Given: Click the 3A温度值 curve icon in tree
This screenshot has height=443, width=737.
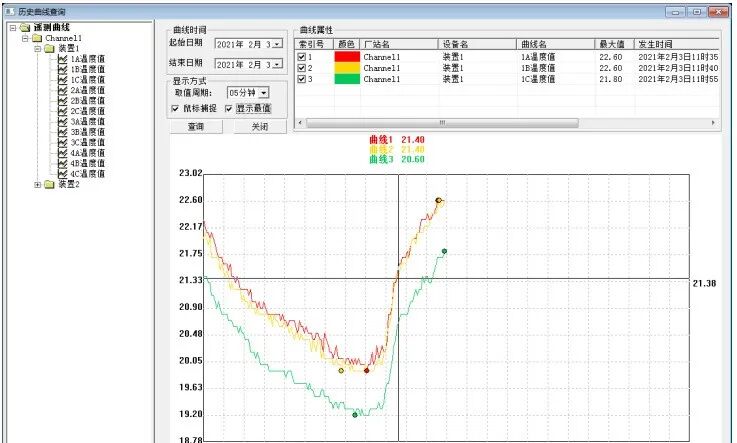Looking at the screenshot, I should point(62,121).
